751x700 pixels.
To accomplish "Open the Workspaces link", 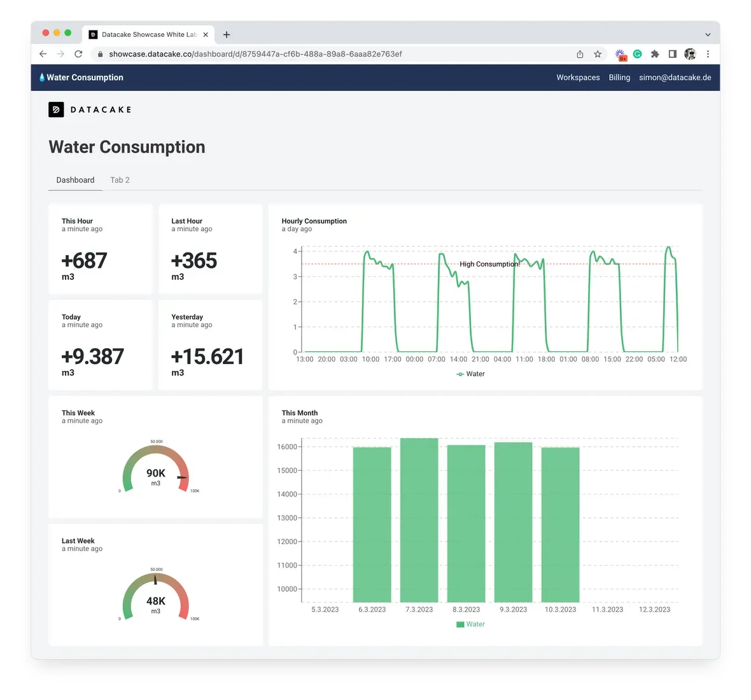I will coord(578,78).
